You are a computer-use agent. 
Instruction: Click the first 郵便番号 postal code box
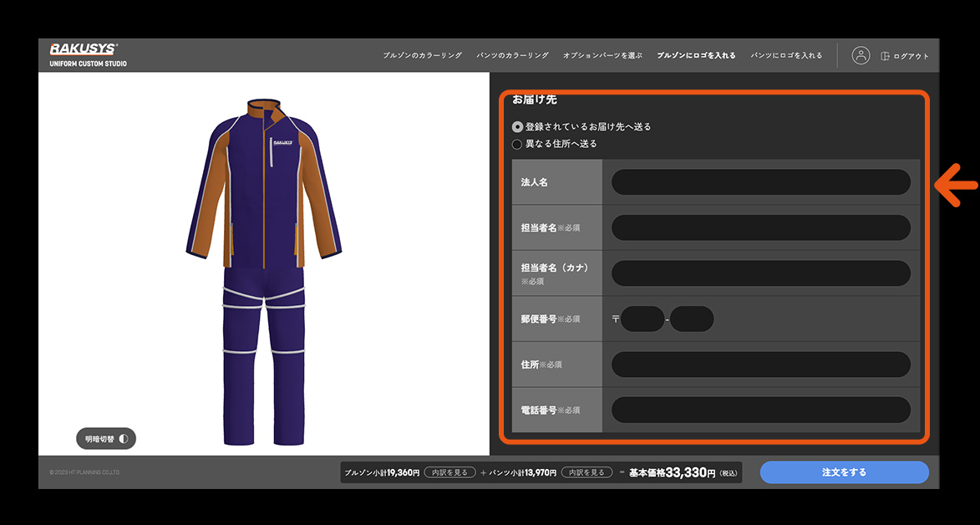(x=642, y=319)
